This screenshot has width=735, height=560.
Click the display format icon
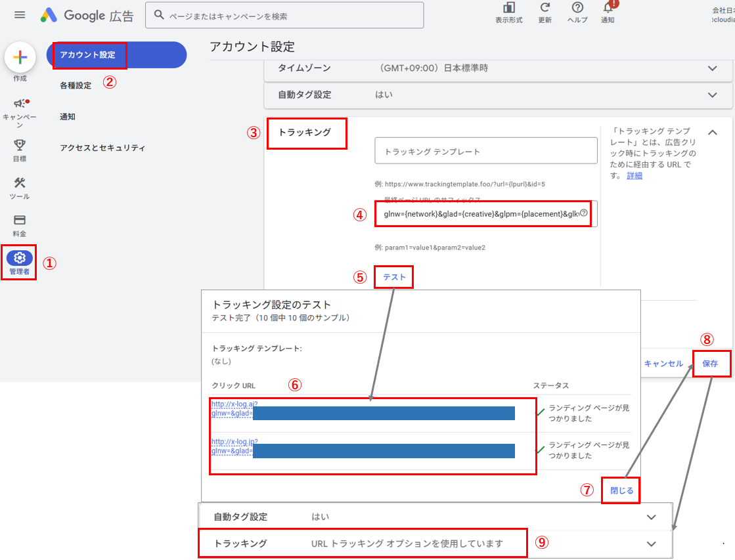coord(508,8)
